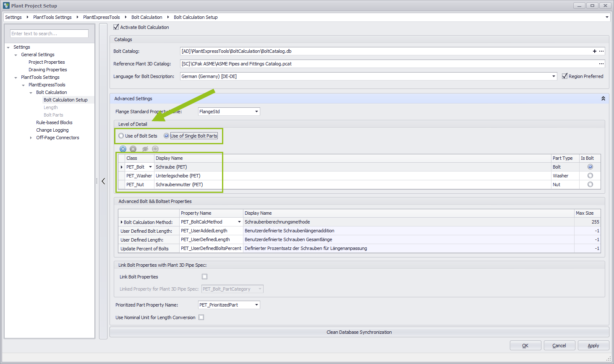Check Use Nominal Unit for Length Conversion

tap(201, 317)
